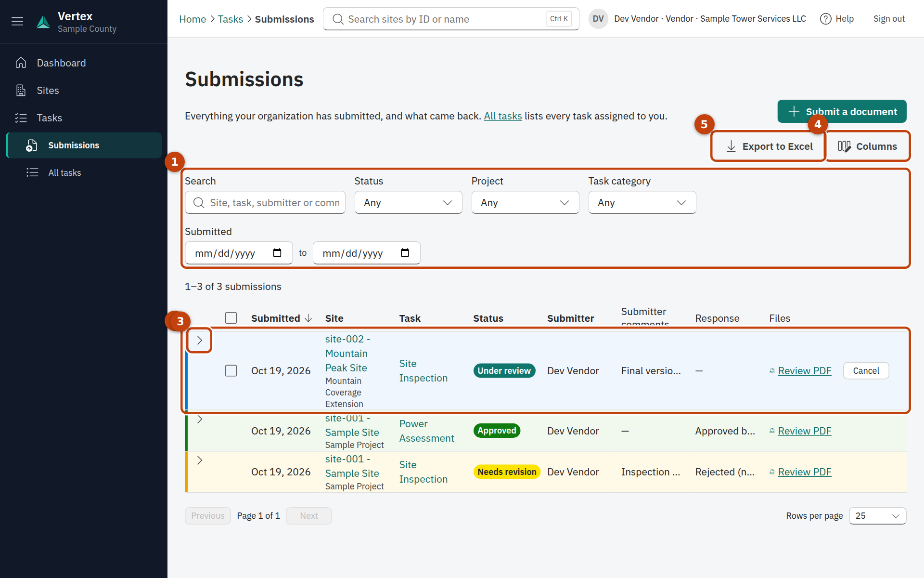Open the Project filter dropdown
Screen dimensions: 924x578
[525, 202]
